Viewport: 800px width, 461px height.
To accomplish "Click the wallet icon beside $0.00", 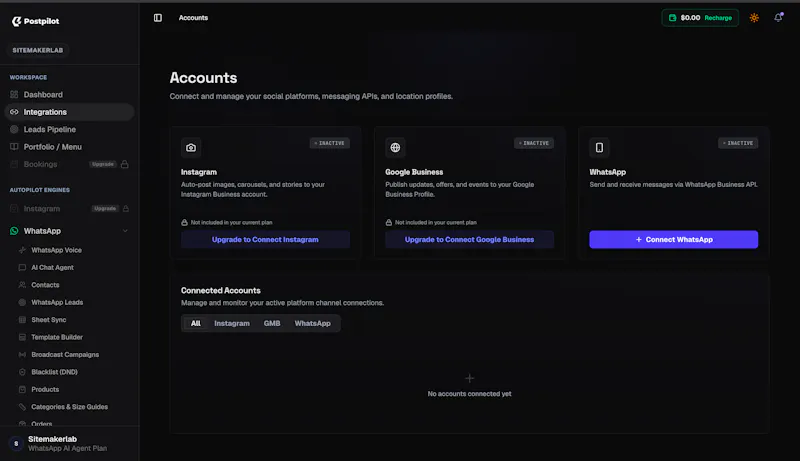I will [x=672, y=18].
